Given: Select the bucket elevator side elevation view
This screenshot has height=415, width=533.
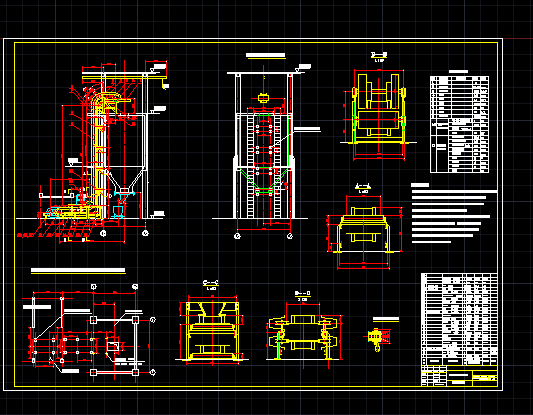Looking at the screenshot, I should pyautogui.click(x=92, y=151).
